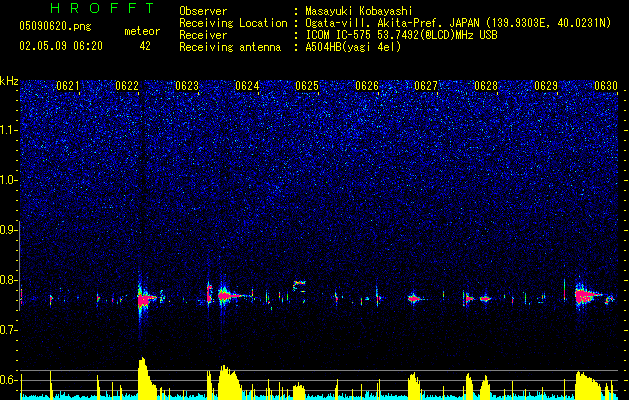629x400 pixels.
Task: Click the 0630 time marker
Action: pos(606,86)
